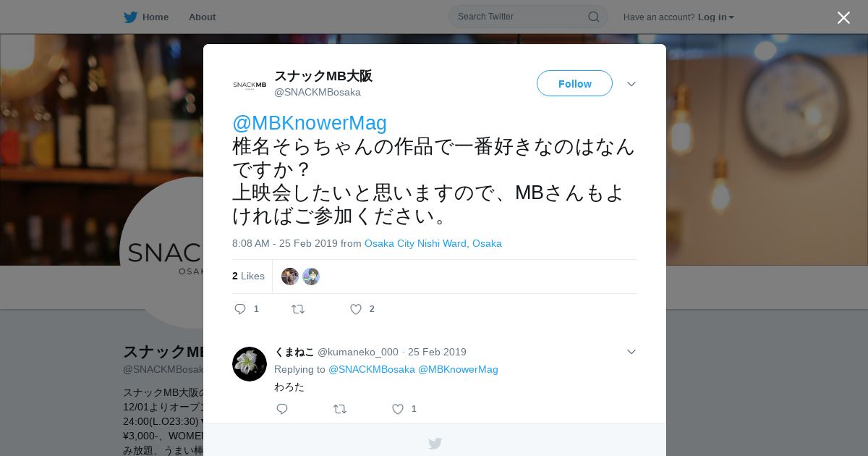Follow the スナックMB大阪 account
868x456 pixels.
pyautogui.click(x=574, y=83)
